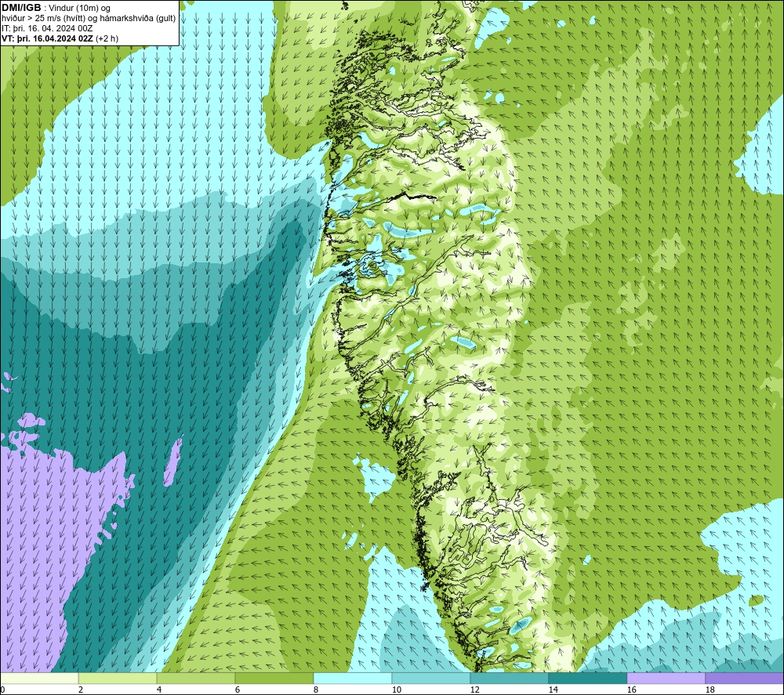The height and width of the screenshot is (695, 784).
Task: Click the '6' legend scale label
Action: [x=238, y=690]
